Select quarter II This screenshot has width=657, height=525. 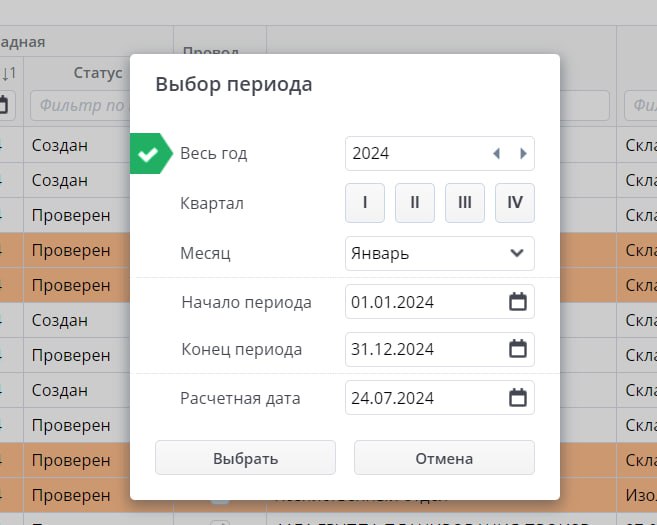(415, 203)
